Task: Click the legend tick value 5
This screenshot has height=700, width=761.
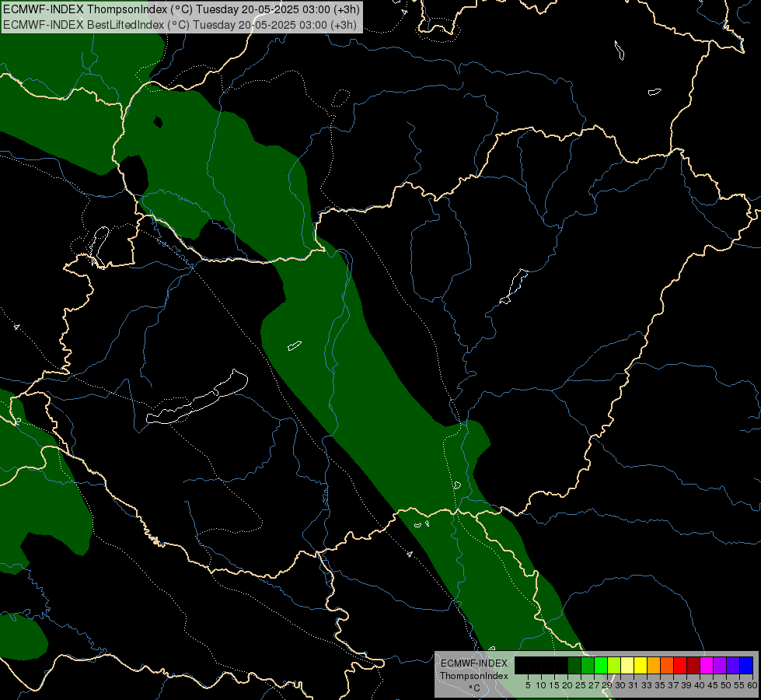Action: (528, 685)
